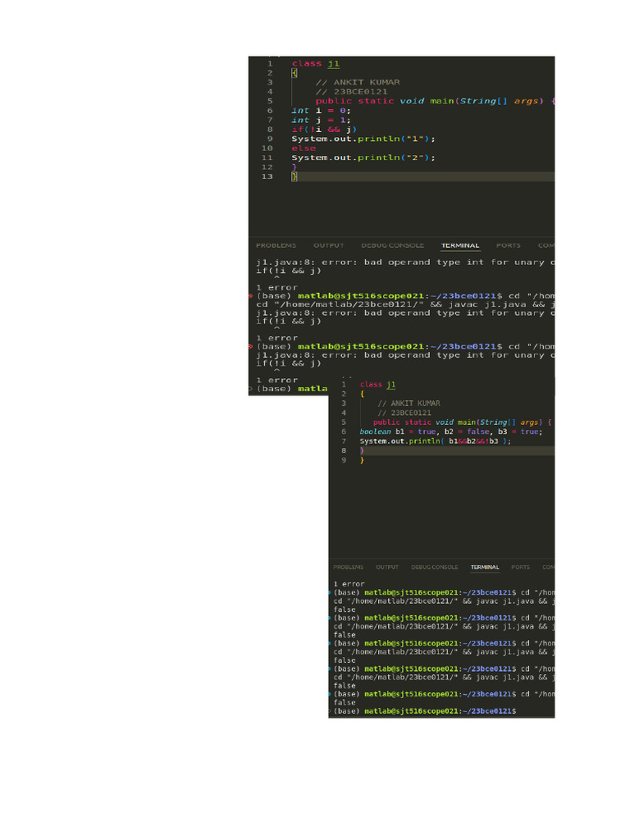Open PORTS tab above the 'false' terminal output
Image resolution: width=630 pixels, height=840 pixels.
(520, 567)
